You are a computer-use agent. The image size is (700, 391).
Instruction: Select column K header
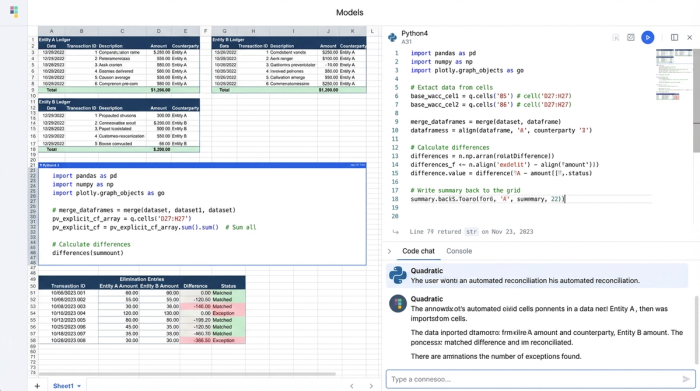[353, 31]
